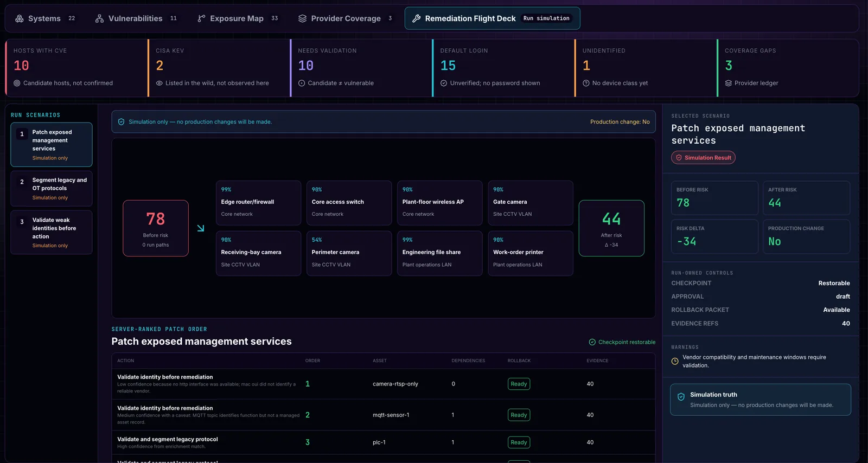Switch to the Vulnerabilities tab
868x463 pixels.
click(136, 18)
